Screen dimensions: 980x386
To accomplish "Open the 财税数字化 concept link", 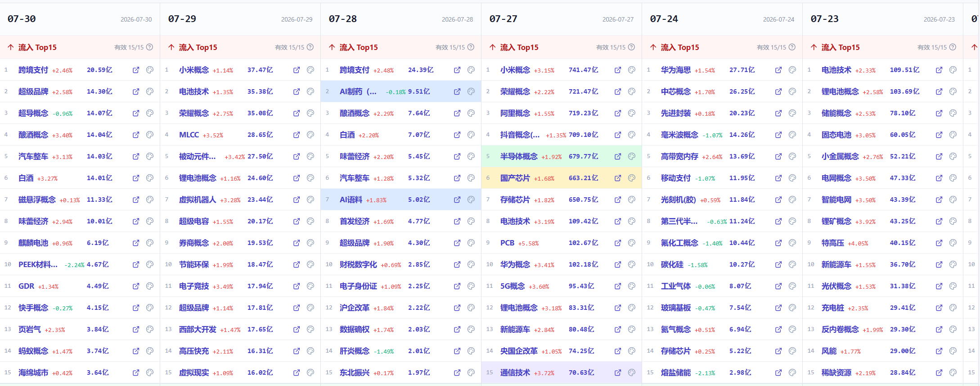I will pos(358,264).
